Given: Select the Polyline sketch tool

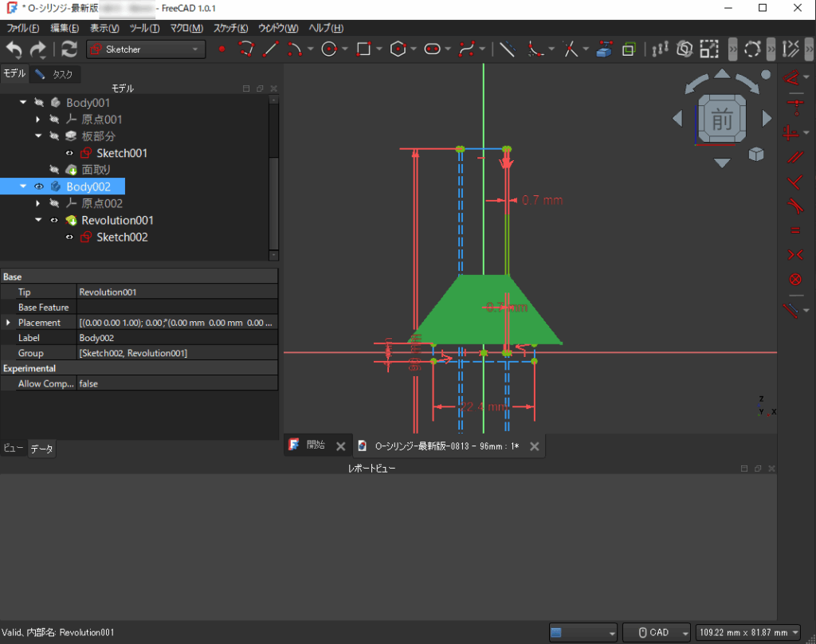Looking at the screenshot, I should [x=246, y=49].
